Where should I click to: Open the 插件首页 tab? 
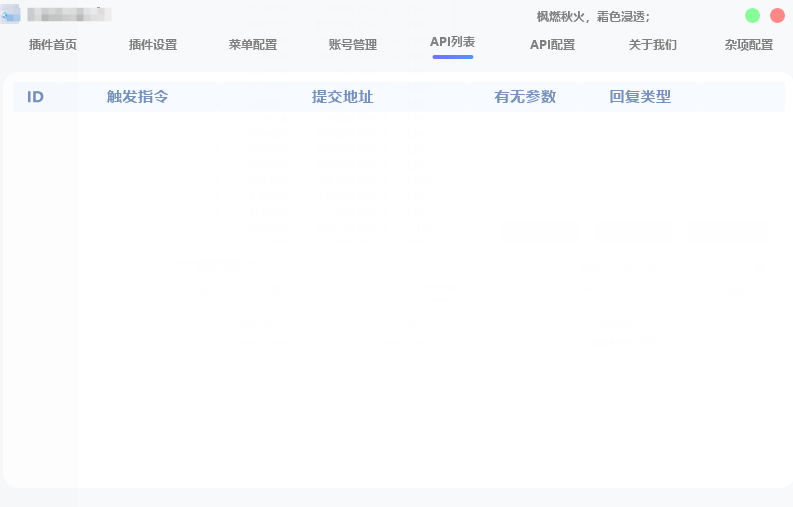tap(53, 45)
